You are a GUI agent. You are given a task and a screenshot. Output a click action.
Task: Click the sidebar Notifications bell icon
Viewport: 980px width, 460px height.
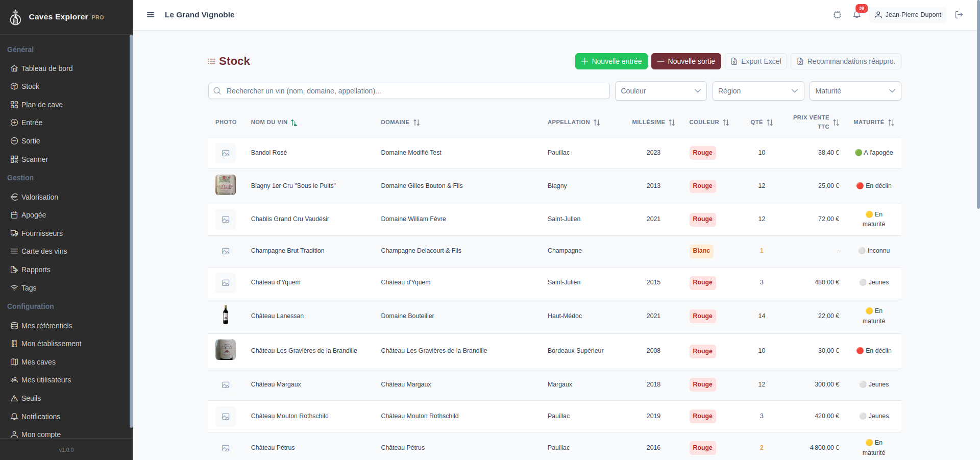coord(14,417)
